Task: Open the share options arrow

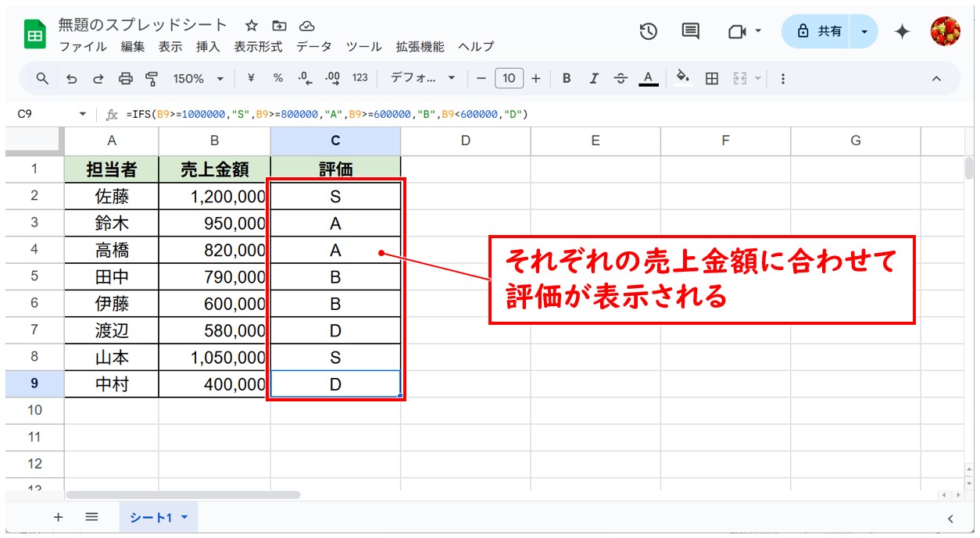Action: 864,31
